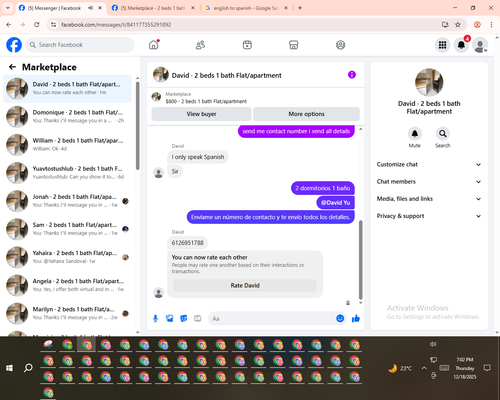Open the Marilyn conversation
Screen dimensions: 500x400
click(x=67, y=313)
